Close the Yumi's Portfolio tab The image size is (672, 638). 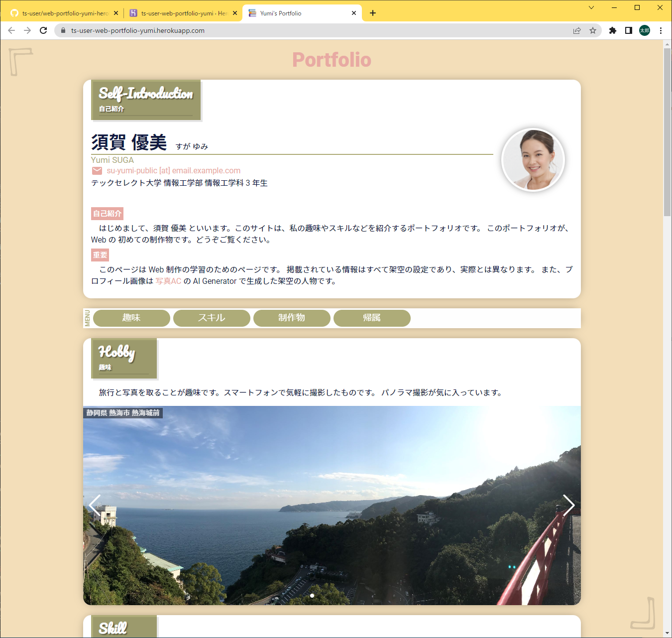[x=354, y=13]
